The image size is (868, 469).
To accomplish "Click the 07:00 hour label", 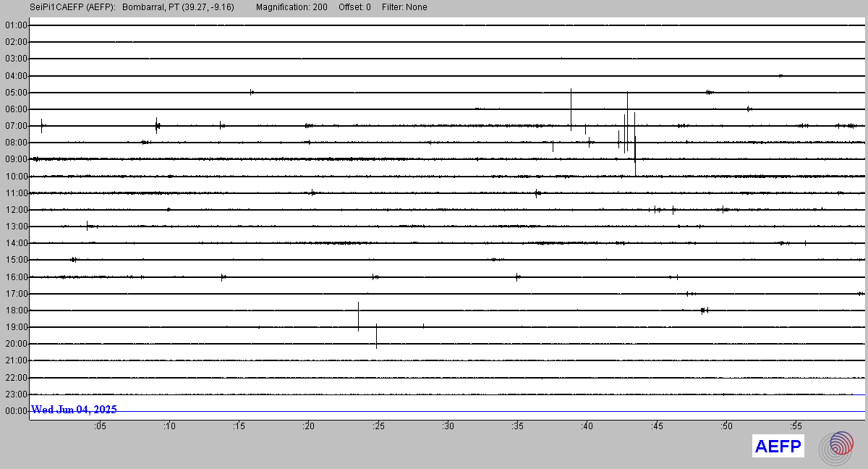I will point(16,126).
